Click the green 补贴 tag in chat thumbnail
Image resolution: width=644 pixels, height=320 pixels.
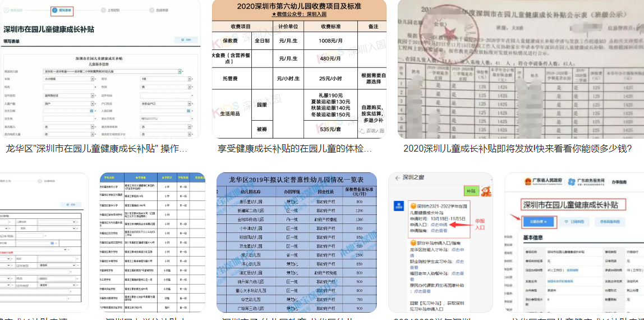pyautogui.click(x=470, y=191)
